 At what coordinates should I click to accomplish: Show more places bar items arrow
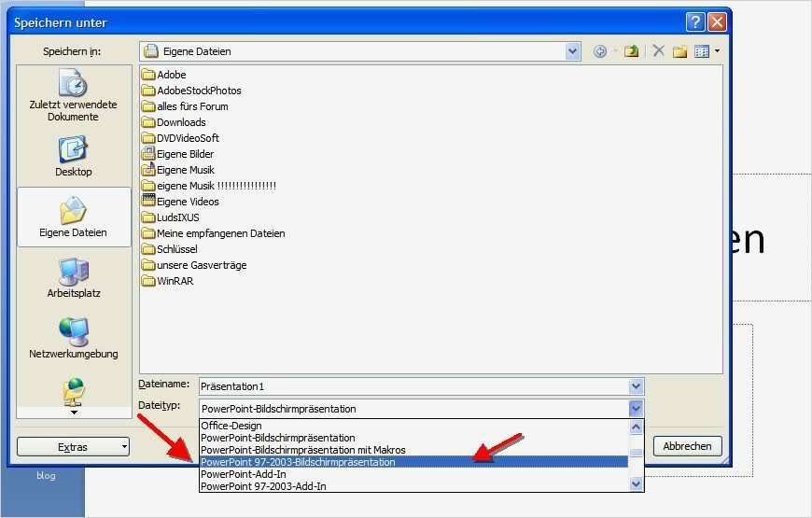click(x=74, y=413)
